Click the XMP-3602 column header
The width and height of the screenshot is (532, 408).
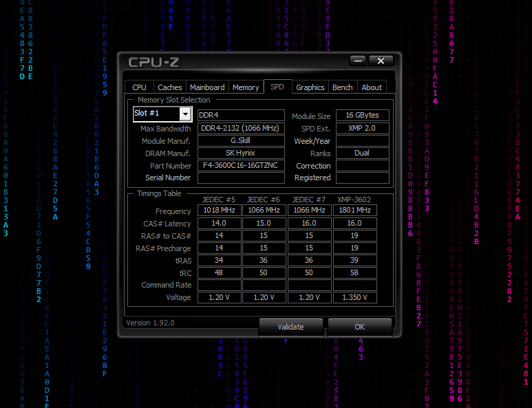[354, 200]
